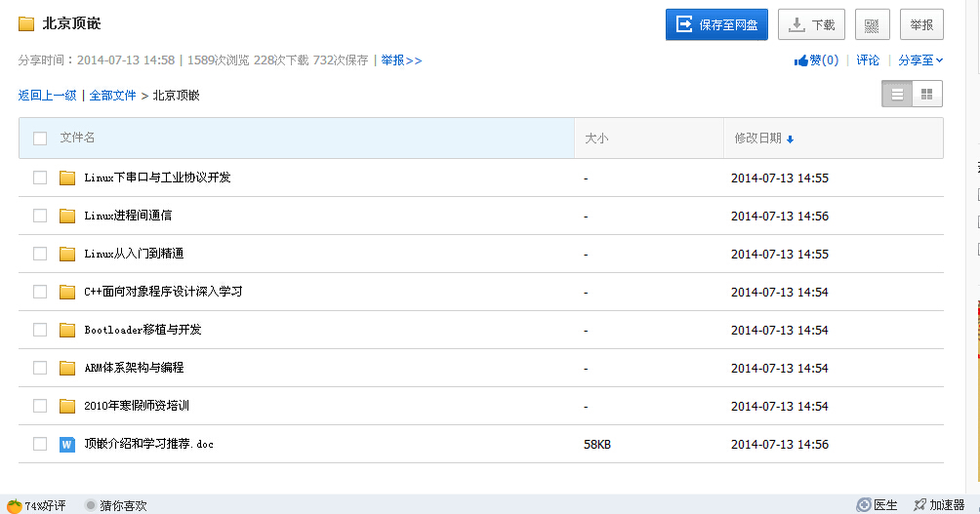The height and width of the screenshot is (514, 980).
Task: Switch to grid view mode
Action: pos(926,95)
